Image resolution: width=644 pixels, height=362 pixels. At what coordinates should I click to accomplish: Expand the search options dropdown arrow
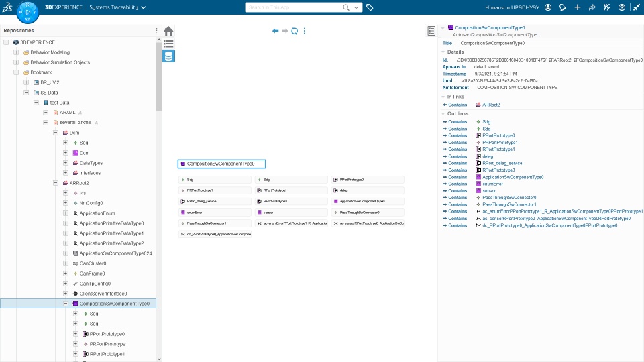coord(356,7)
